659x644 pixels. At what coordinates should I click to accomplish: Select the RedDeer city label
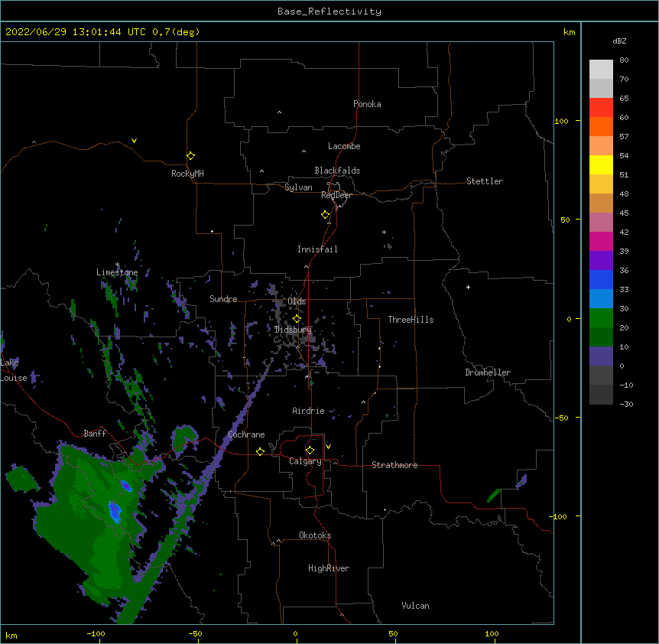(336, 195)
